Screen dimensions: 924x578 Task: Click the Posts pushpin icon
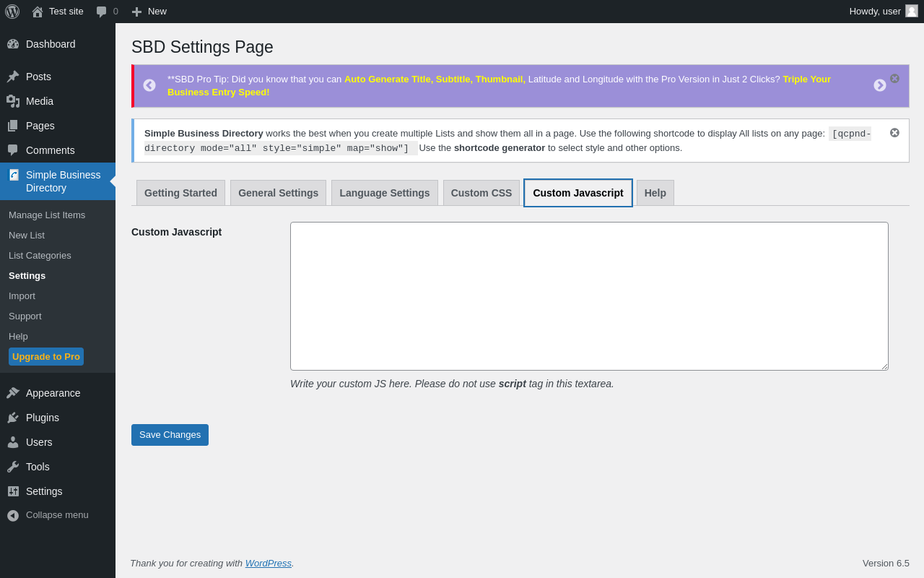click(x=13, y=77)
